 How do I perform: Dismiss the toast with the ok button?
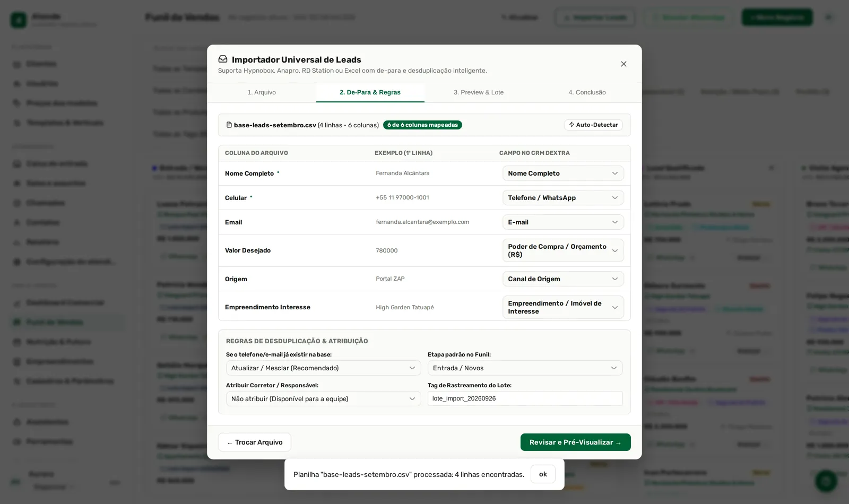point(543,474)
